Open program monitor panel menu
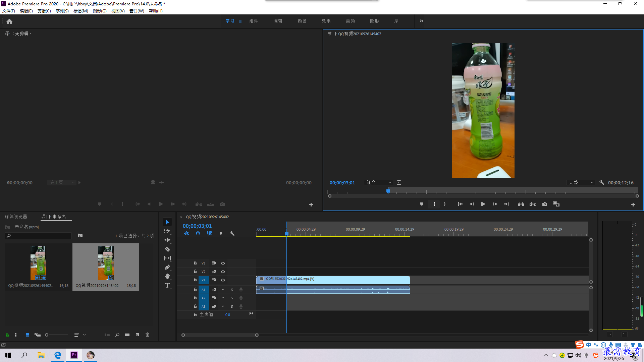 pyautogui.click(x=386, y=34)
